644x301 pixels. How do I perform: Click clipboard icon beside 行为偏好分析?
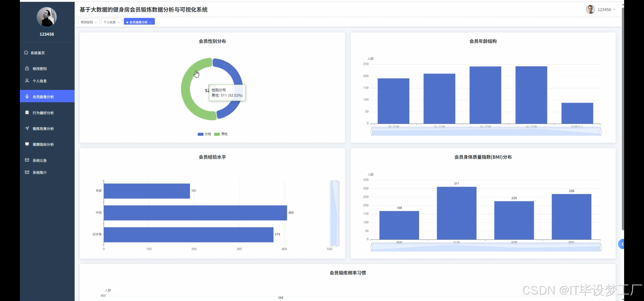click(27, 112)
